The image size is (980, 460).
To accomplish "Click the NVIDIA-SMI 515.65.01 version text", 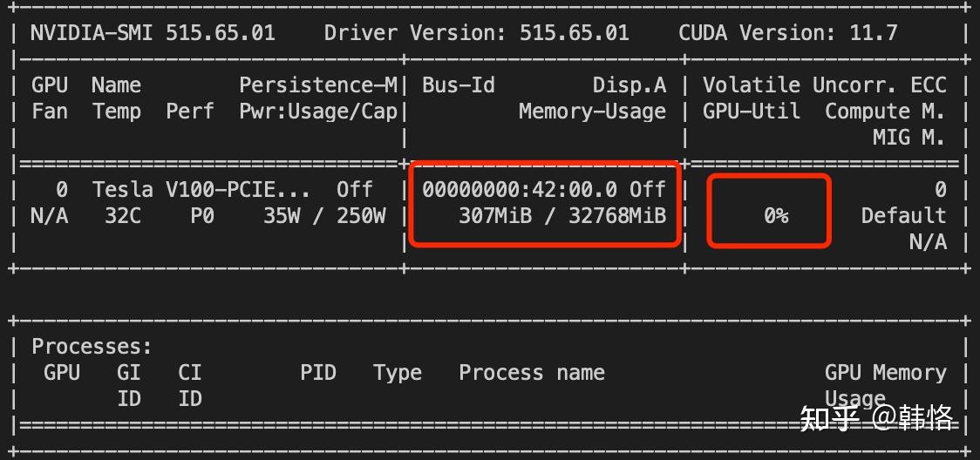I will 153,32.
